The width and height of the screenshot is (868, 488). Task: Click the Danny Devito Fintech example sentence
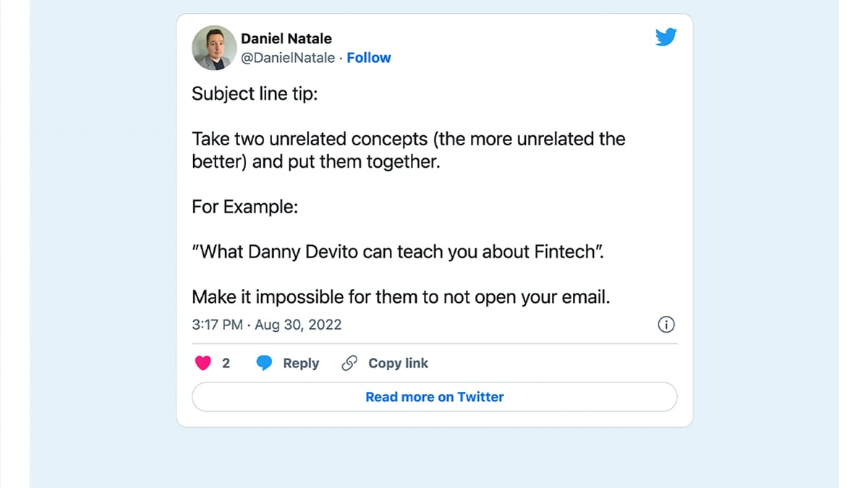coord(398,252)
